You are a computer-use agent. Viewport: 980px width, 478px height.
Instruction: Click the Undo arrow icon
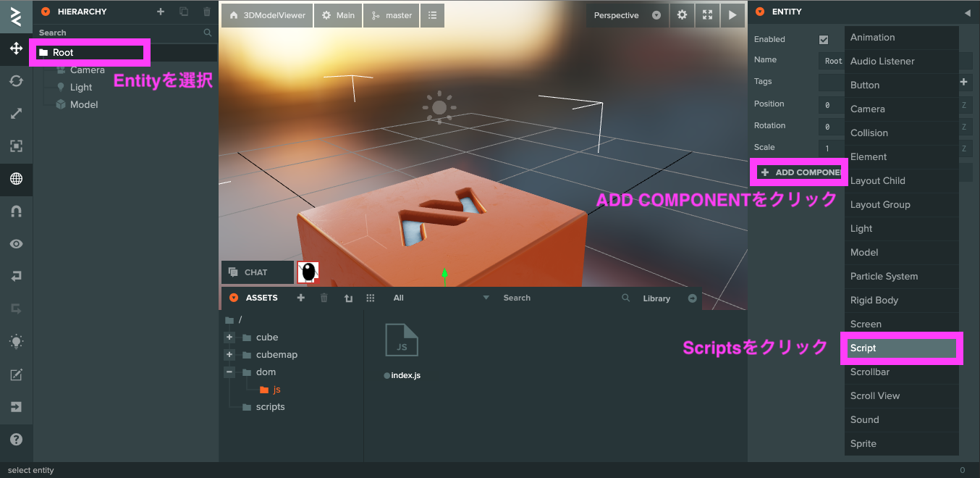pyautogui.click(x=16, y=277)
